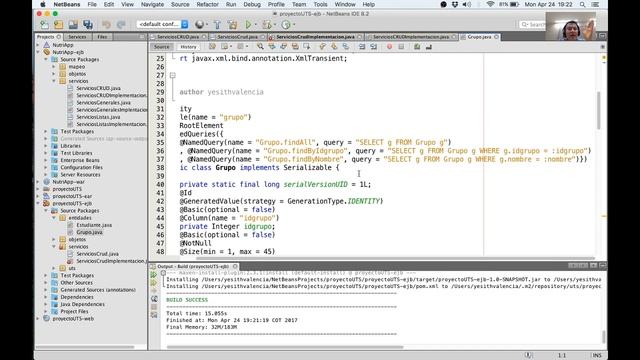Click the editor vertical scrollbar
The image size is (640, 360).
point(598,110)
